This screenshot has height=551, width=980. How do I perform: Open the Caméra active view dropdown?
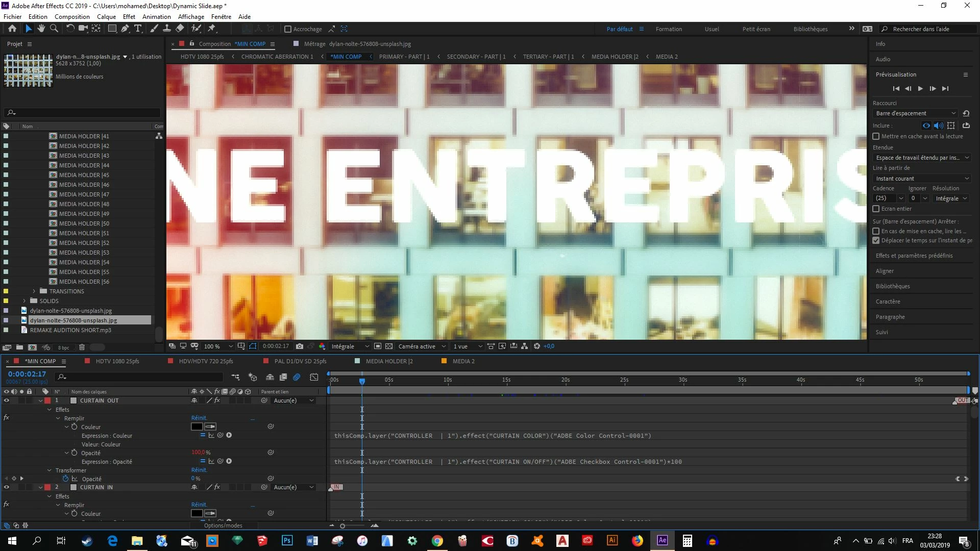pos(422,346)
